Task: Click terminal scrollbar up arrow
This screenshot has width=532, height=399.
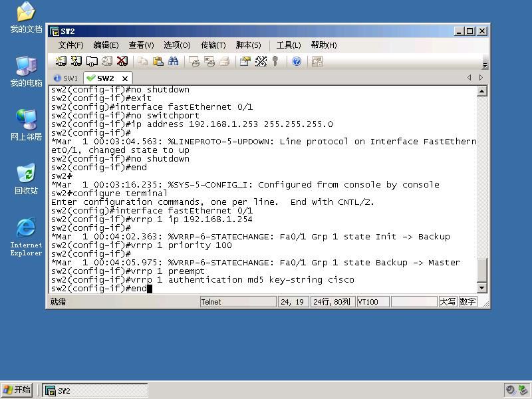Action: click(481, 91)
